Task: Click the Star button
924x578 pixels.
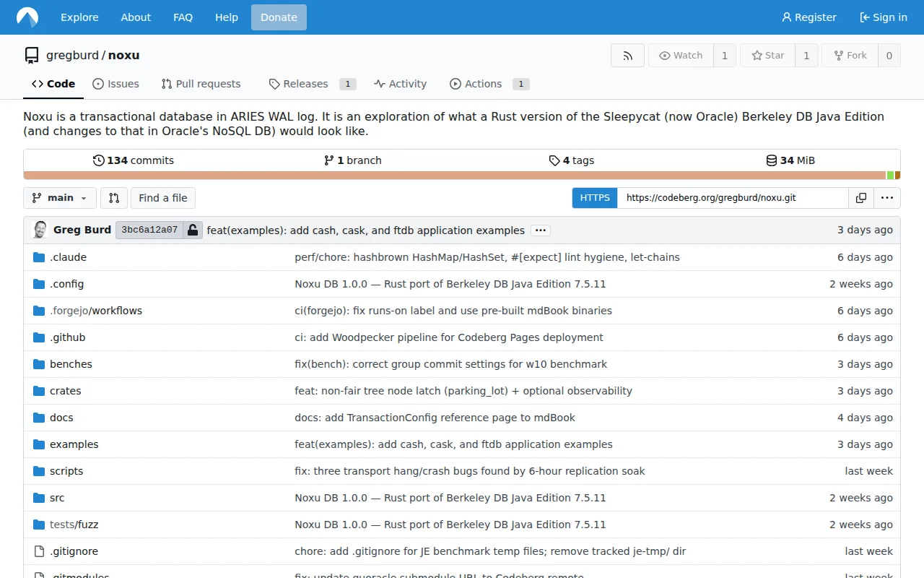Action: pyautogui.click(x=767, y=56)
